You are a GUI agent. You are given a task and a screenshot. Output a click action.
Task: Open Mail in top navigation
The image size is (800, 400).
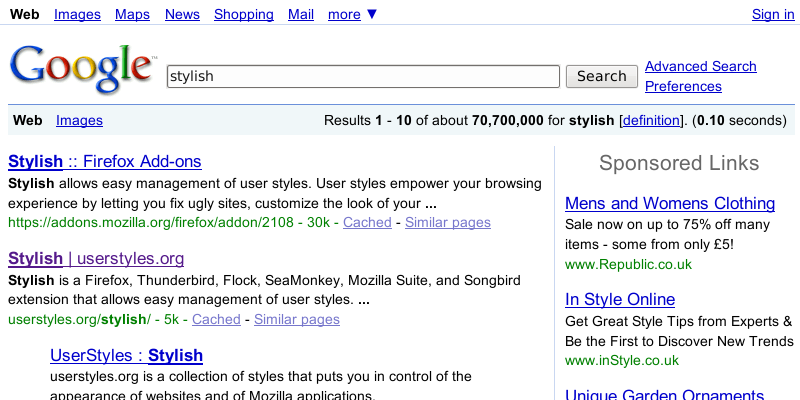tap(301, 14)
